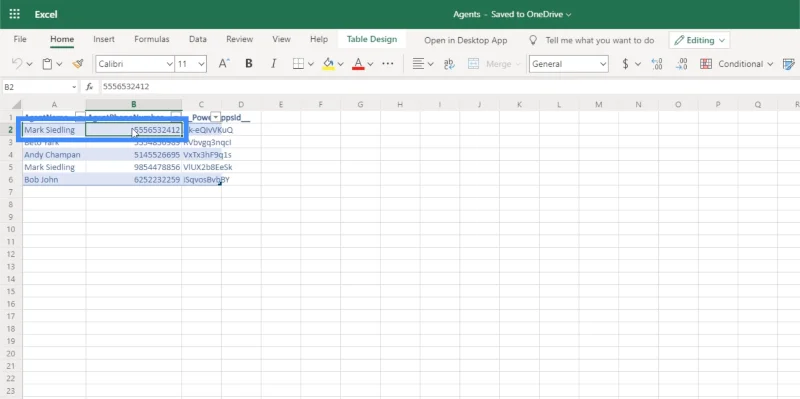Click the Increase Font Size icon
This screenshot has height=399, width=800.
coord(223,64)
